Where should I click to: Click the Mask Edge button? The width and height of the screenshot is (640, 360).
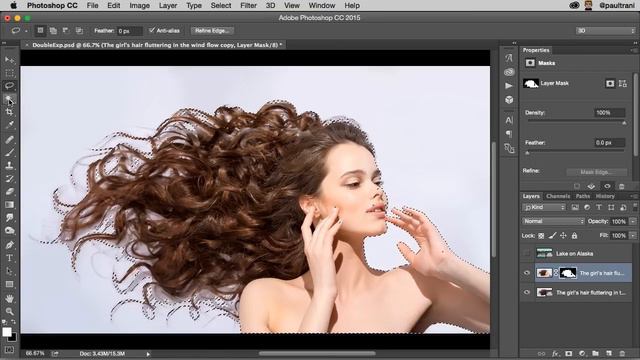tap(596, 172)
